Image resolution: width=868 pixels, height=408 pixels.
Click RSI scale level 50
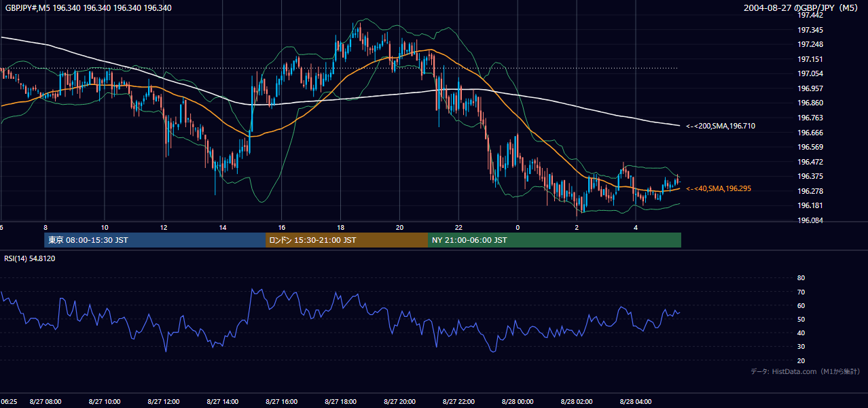click(x=801, y=319)
